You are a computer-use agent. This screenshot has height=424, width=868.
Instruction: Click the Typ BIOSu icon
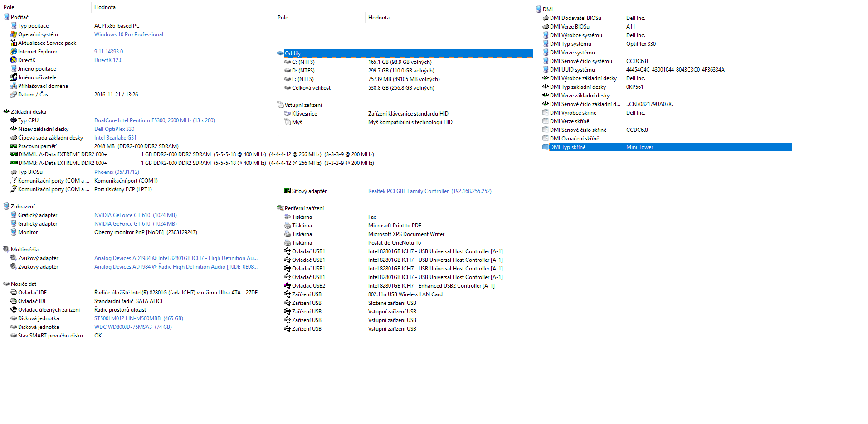[x=14, y=172]
